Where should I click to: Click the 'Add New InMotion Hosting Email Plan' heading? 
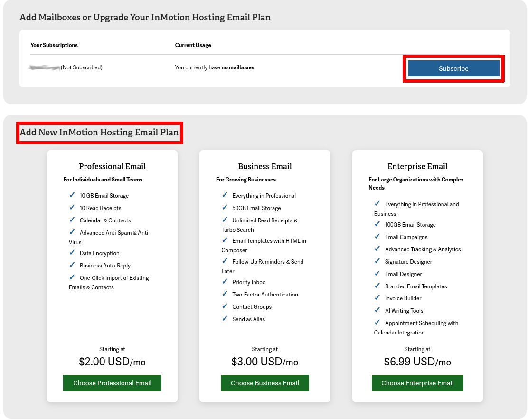click(x=99, y=133)
